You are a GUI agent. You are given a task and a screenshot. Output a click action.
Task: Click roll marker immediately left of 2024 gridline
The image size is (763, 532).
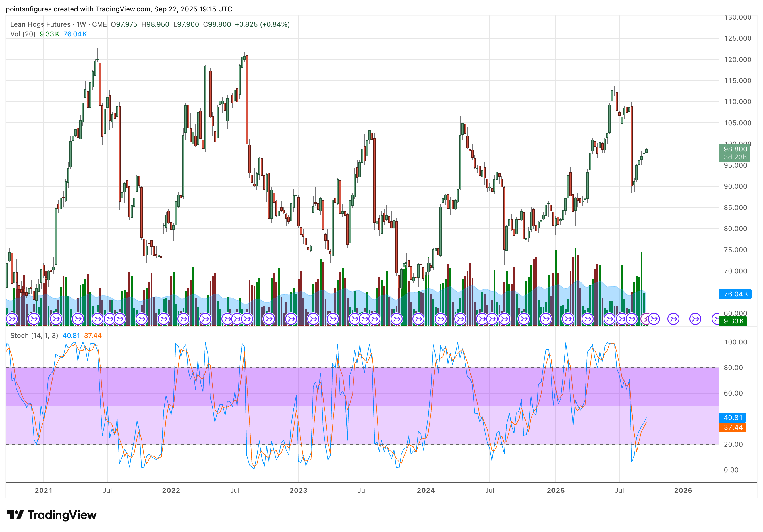pyautogui.click(x=418, y=319)
